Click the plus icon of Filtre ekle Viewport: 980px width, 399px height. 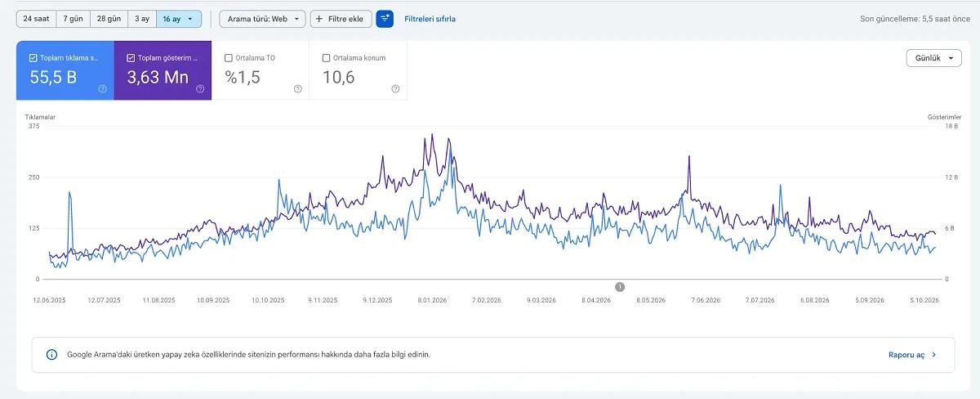tap(319, 18)
